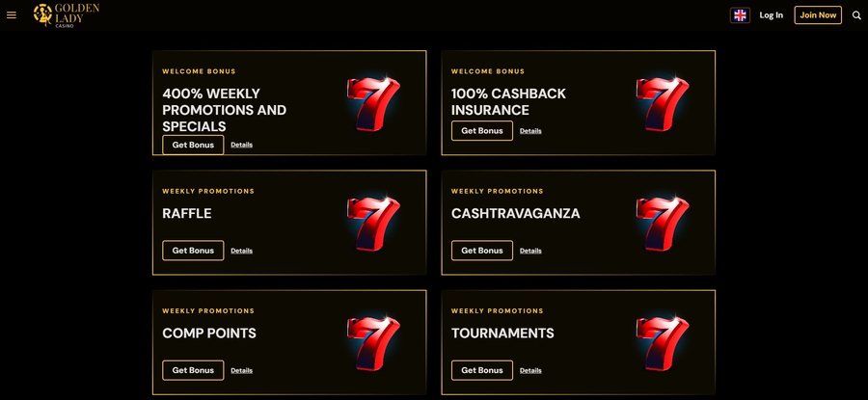
Task: Click the search magnifier icon
Action: pos(856,15)
